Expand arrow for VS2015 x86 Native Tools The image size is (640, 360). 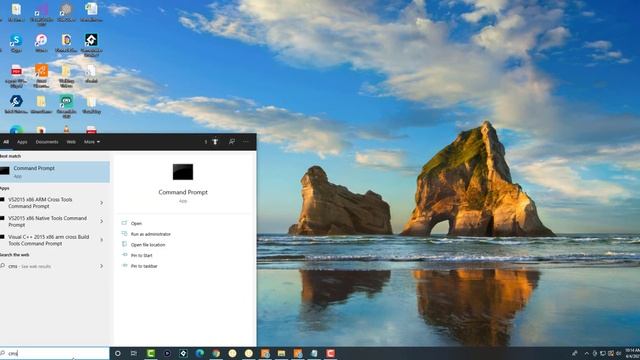click(102, 221)
